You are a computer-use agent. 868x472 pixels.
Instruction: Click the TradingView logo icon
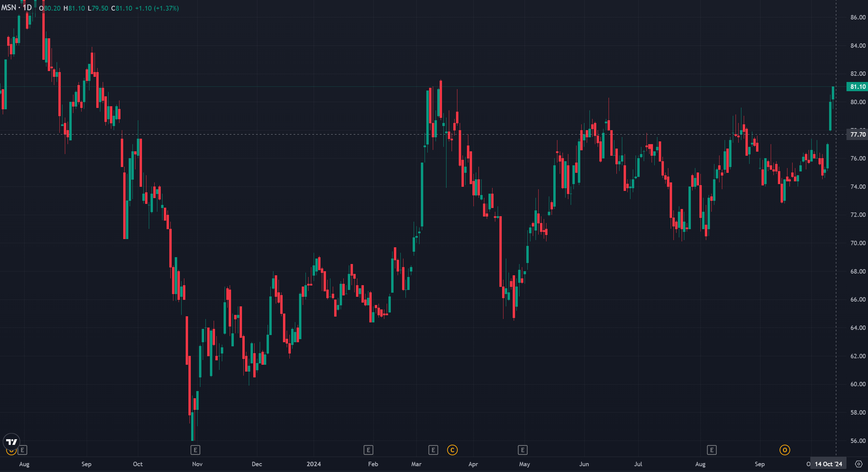[12, 442]
